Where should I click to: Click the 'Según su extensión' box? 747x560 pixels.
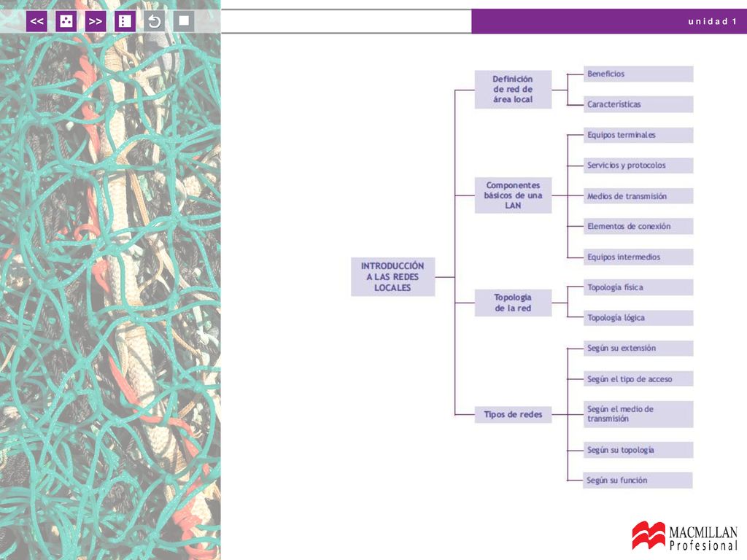[x=638, y=348]
